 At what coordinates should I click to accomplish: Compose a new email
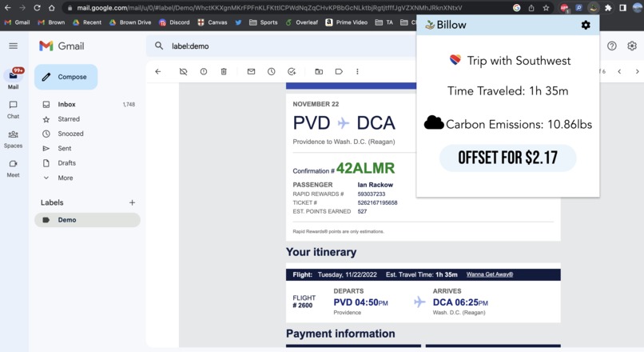66,77
